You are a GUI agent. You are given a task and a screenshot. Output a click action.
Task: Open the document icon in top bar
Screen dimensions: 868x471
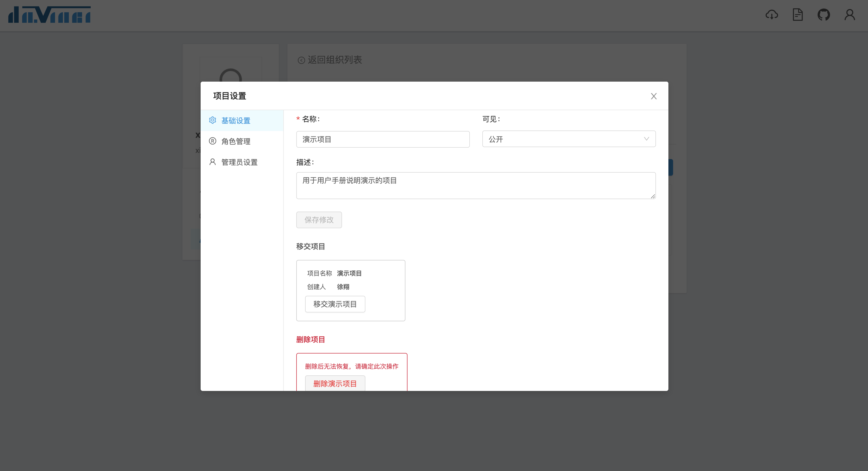tap(798, 15)
